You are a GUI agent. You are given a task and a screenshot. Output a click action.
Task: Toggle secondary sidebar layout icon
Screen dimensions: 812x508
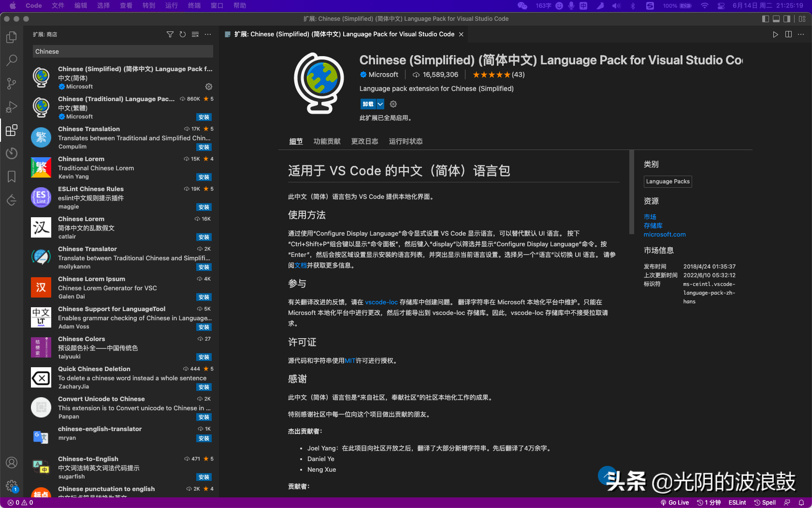pyautogui.click(x=787, y=19)
